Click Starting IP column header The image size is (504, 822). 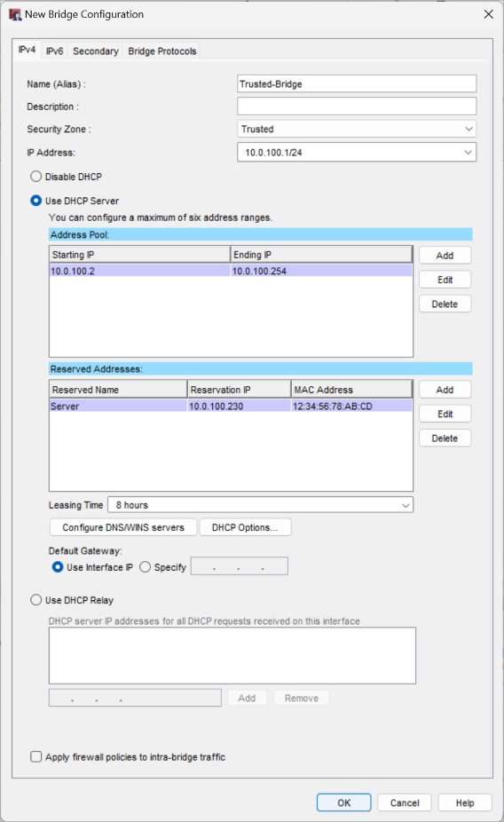point(140,255)
